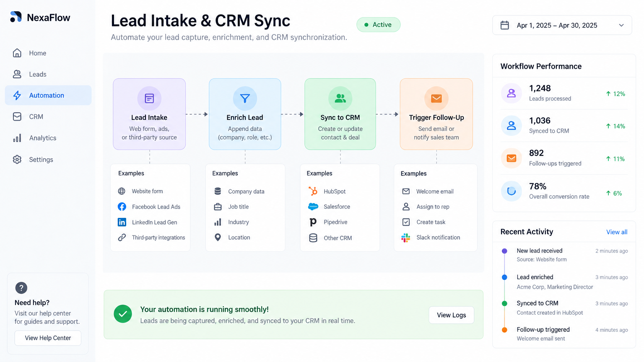Click the Lead Intake form icon
The height and width of the screenshot is (362, 644).
[149, 98]
